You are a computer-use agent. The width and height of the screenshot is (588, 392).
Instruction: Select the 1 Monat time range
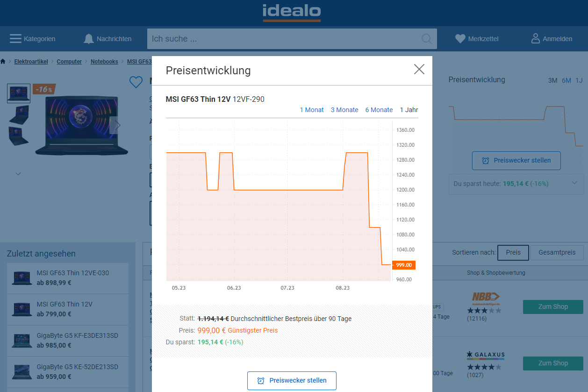point(312,110)
